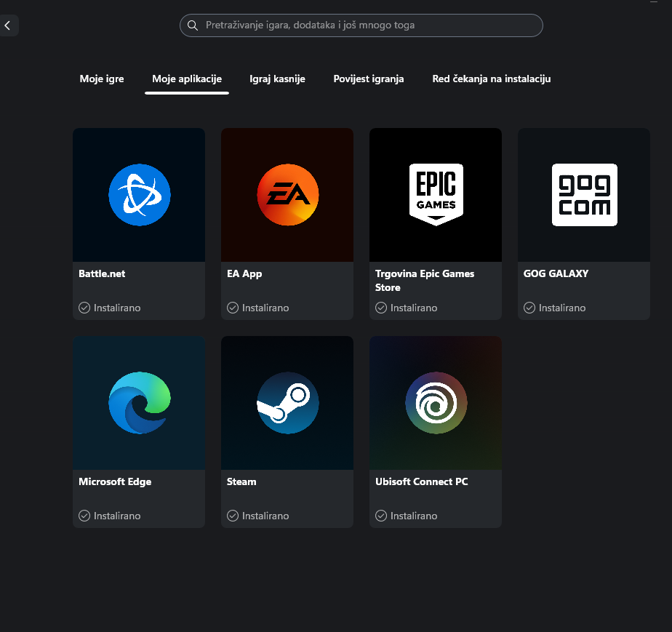Click the GOG GALAXY title text
The width and height of the screenshot is (672, 632).
click(556, 273)
